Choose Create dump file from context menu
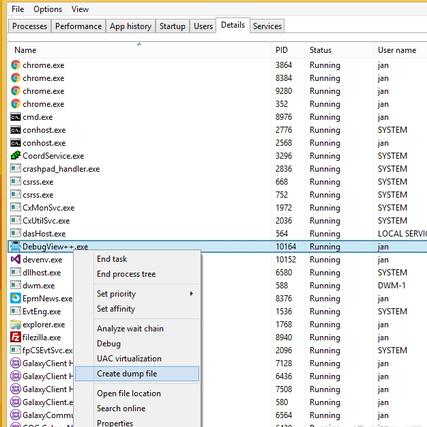The image size is (427, 427). pos(137,374)
